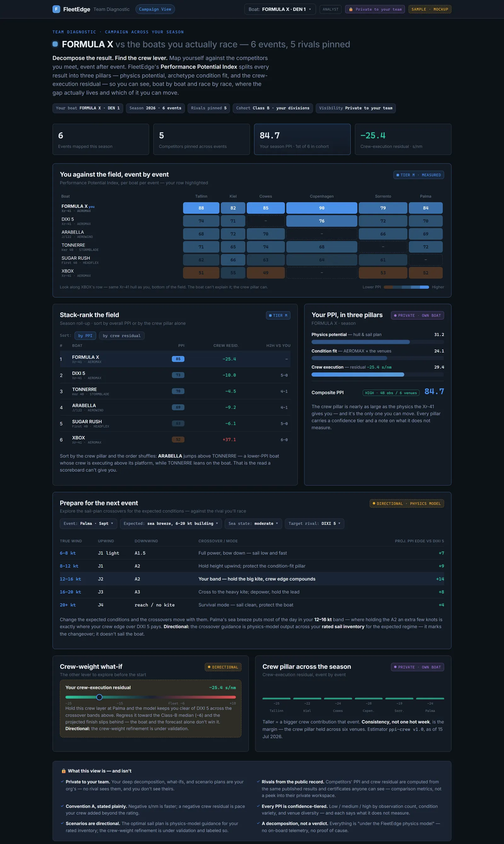Image resolution: width=504 pixels, height=844 pixels.
Task: Click the "Visibility Private to your team" chip
Action: [x=356, y=108]
